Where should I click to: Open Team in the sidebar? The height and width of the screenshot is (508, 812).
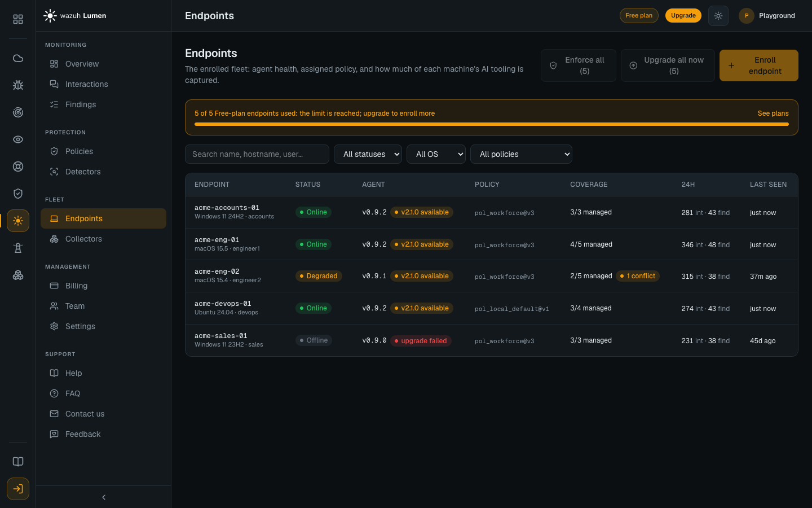[103, 306]
